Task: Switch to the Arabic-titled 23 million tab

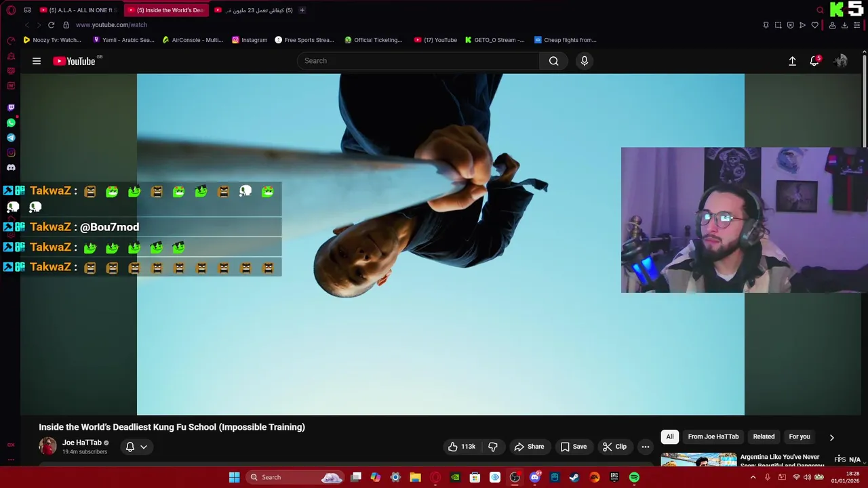Action: coord(254,10)
